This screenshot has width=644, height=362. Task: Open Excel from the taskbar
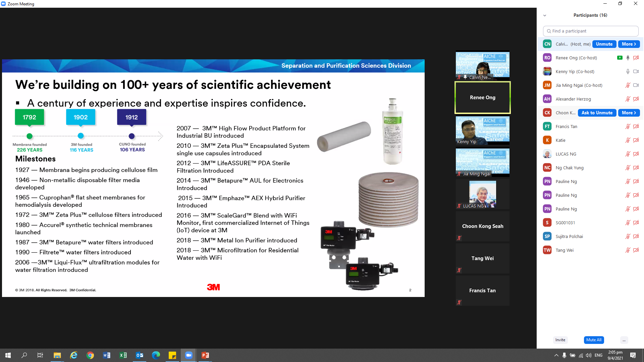click(x=123, y=355)
